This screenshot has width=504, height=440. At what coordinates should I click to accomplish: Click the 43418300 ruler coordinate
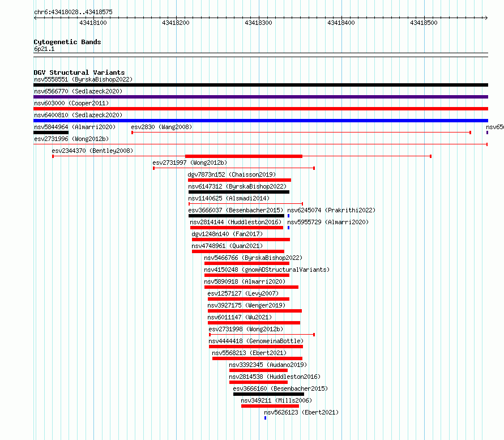[x=258, y=23]
